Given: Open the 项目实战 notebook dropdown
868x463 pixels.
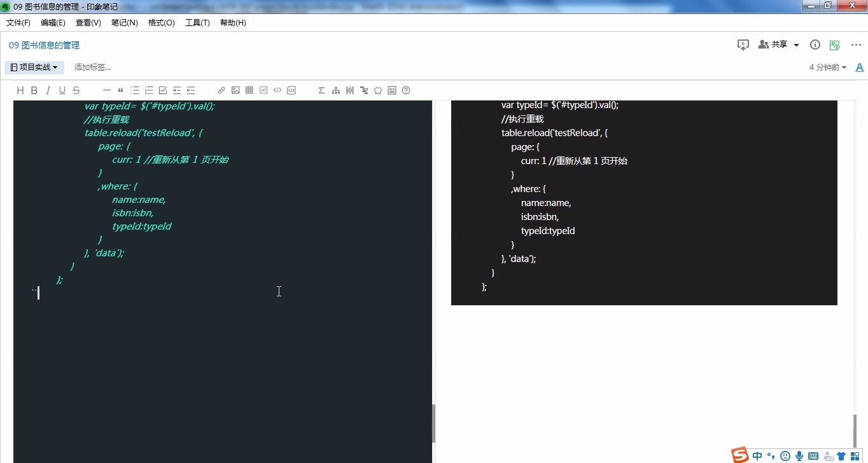Looking at the screenshot, I should point(34,67).
